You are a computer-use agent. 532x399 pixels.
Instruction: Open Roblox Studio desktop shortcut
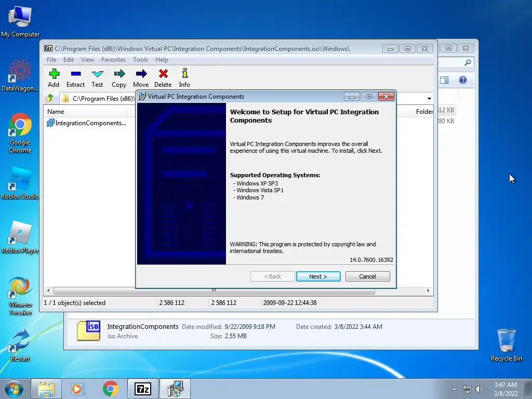coord(20,183)
